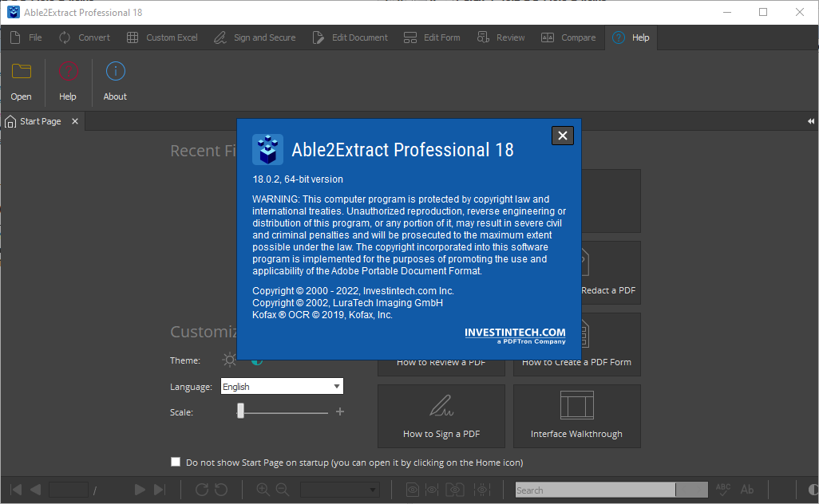This screenshot has height=504, width=819.
Task: Maximize the Able2Extract window
Action: (763, 12)
